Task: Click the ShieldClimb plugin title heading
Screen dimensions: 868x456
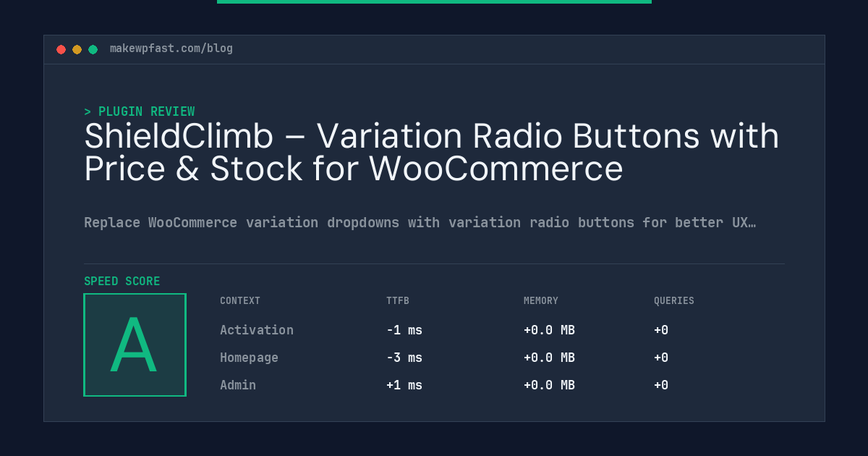Action: 432,152
